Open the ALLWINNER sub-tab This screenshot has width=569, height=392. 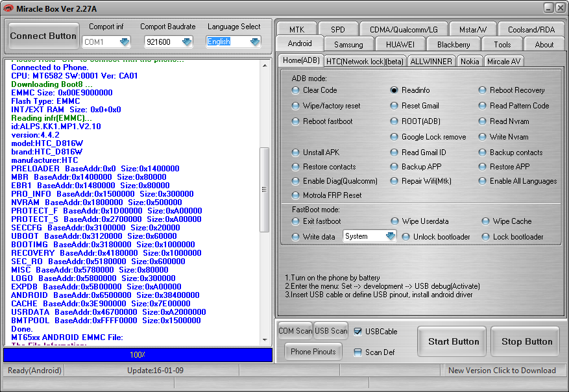[431, 62]
